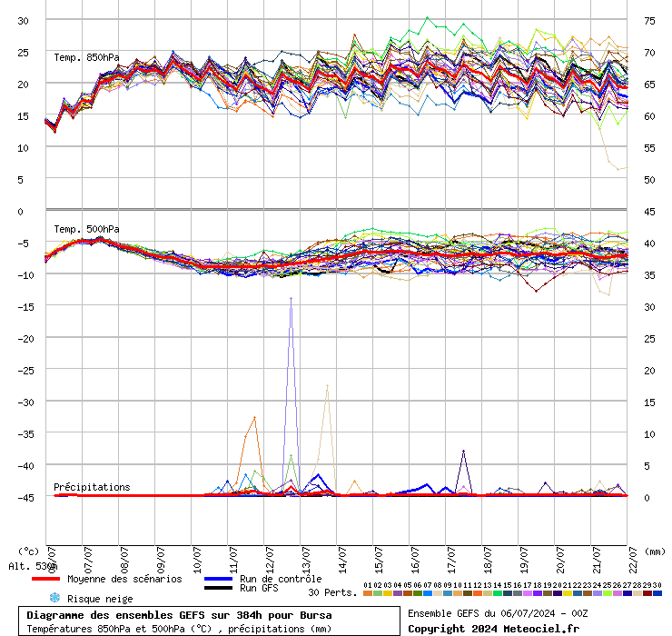Screen dimensions: 672x636
Task: Click the beige precipitation peak near 13/07
Action: tap(328, 386)
